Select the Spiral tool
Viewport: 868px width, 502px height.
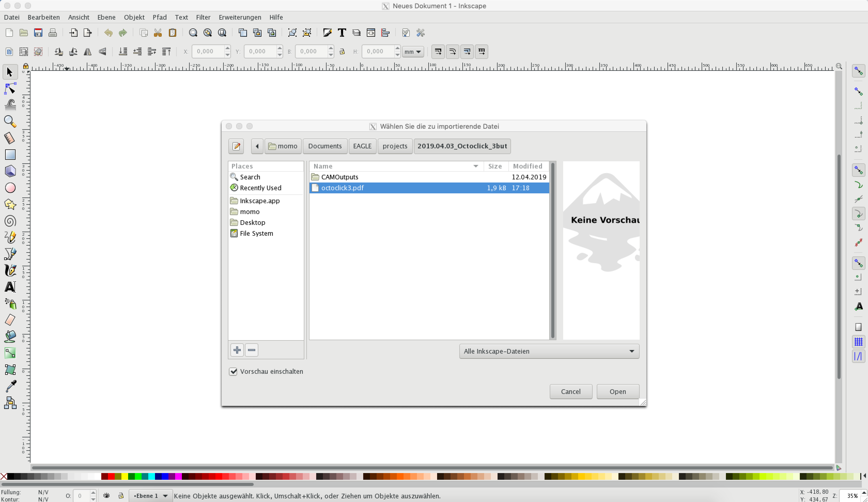click(10, 221)
